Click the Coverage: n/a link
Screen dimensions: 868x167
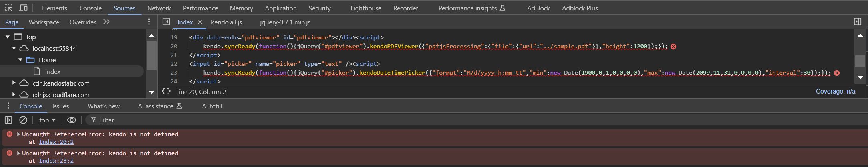coord(836,92)
